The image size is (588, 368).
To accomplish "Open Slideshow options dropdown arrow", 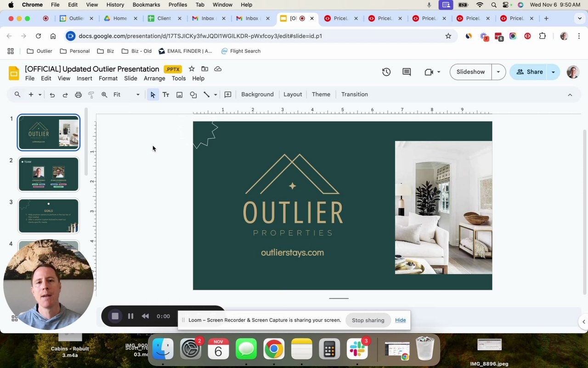I will [x=498, y=72].
